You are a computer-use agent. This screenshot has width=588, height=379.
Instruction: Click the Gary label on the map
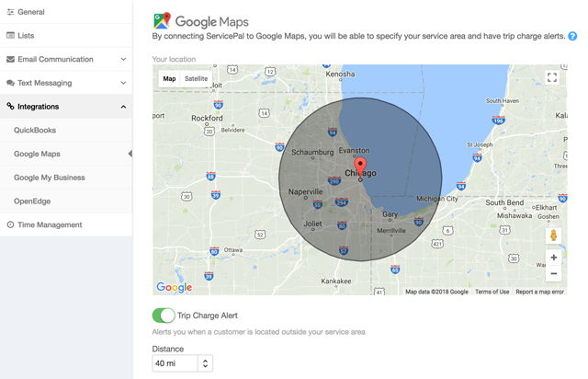390,213
